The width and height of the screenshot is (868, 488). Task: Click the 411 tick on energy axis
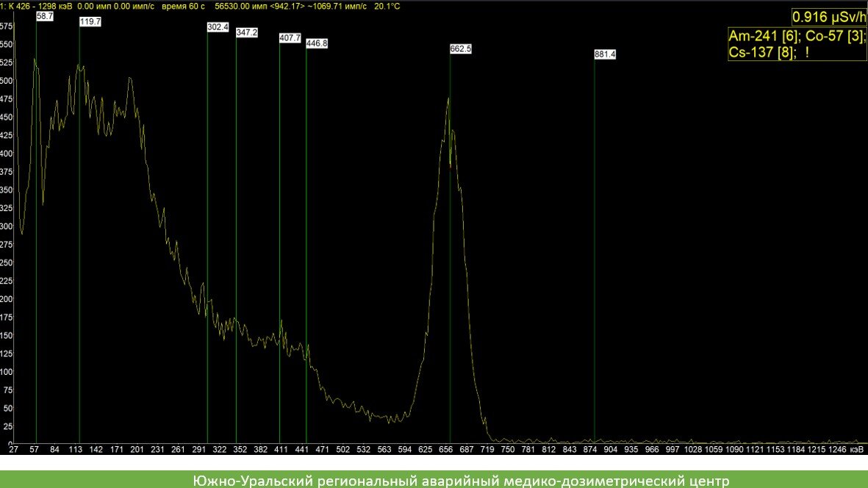(x=281, y=450)
